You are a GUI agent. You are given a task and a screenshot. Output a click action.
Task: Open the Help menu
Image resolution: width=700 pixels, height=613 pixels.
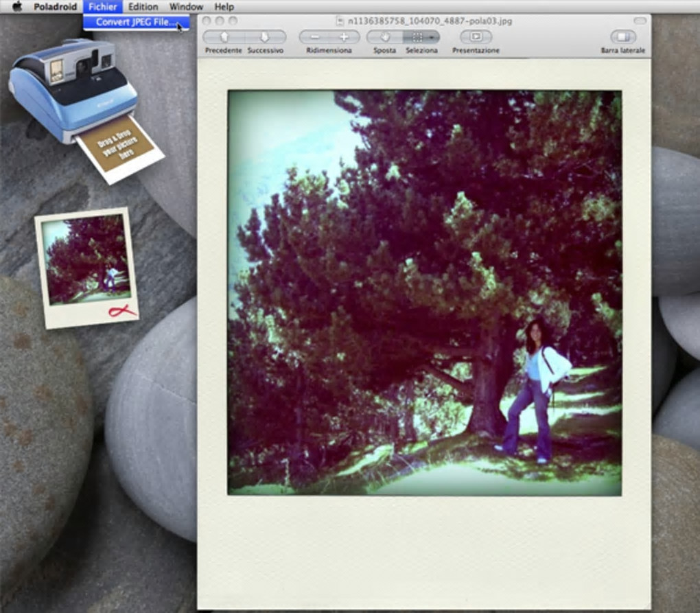pyautogui.click(x=224, y=7)
